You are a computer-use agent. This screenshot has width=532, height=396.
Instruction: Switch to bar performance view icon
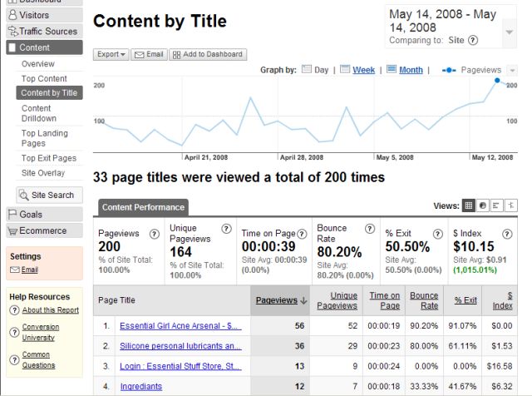[x=496, y=205]
